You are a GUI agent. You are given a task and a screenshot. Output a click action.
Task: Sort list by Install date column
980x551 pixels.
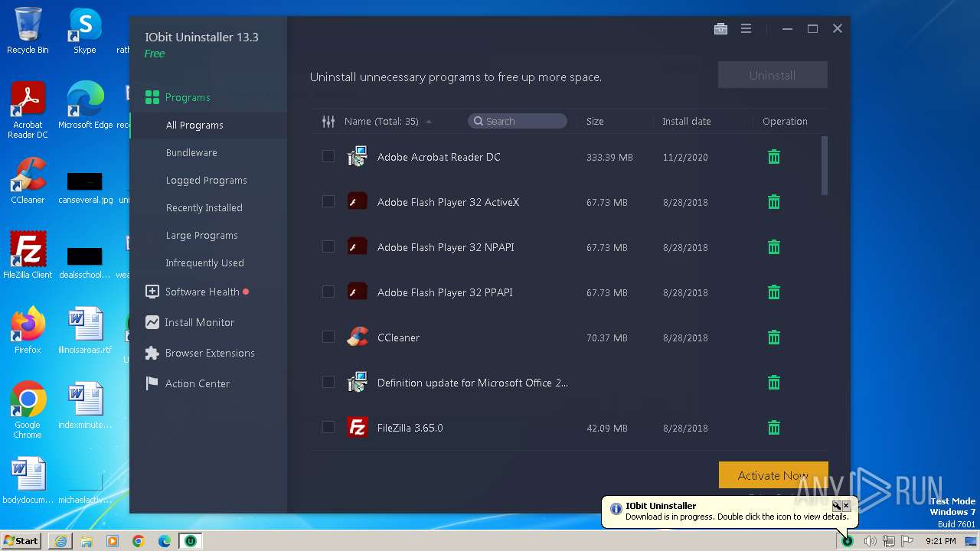(x=686, y=121)
